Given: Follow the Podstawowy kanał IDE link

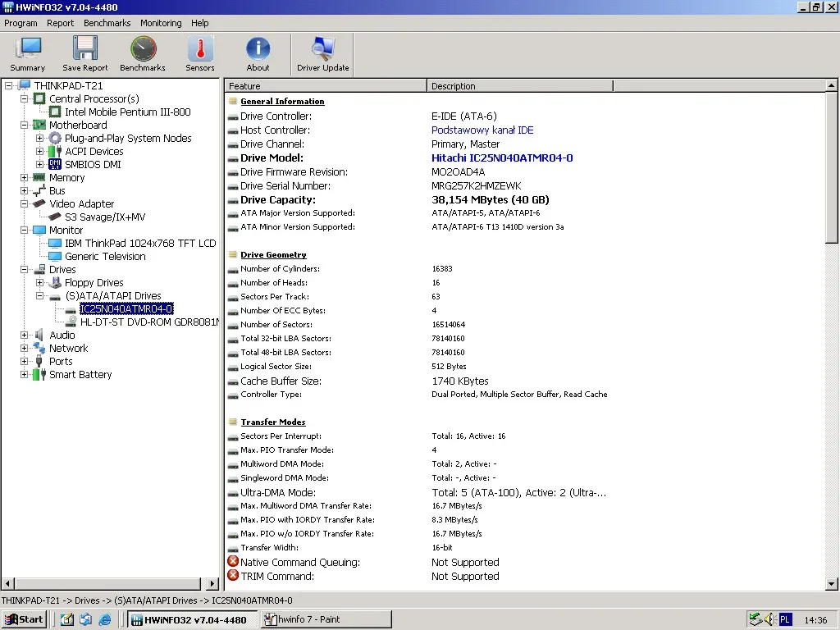Looking at the screenshot, I should (x=482, y=130).
